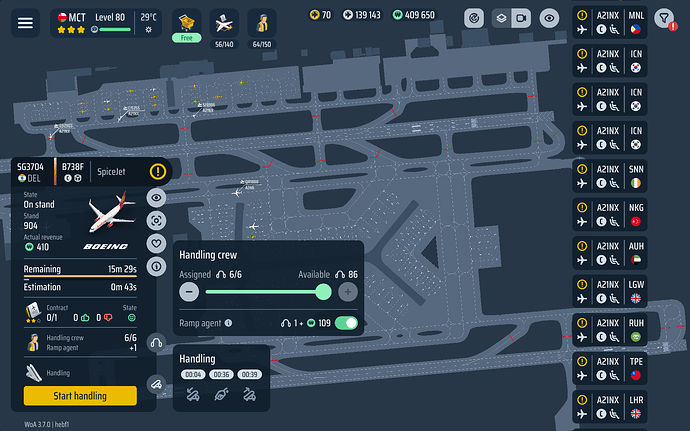690x431 pixels.
Task: Select the LGW flight card
Action: [x=609, y=291]
